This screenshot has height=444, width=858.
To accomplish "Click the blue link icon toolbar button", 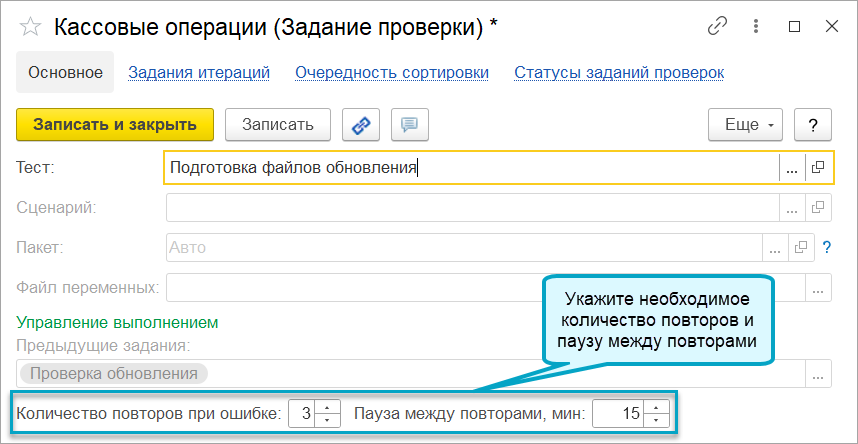I will click(361, 125).
